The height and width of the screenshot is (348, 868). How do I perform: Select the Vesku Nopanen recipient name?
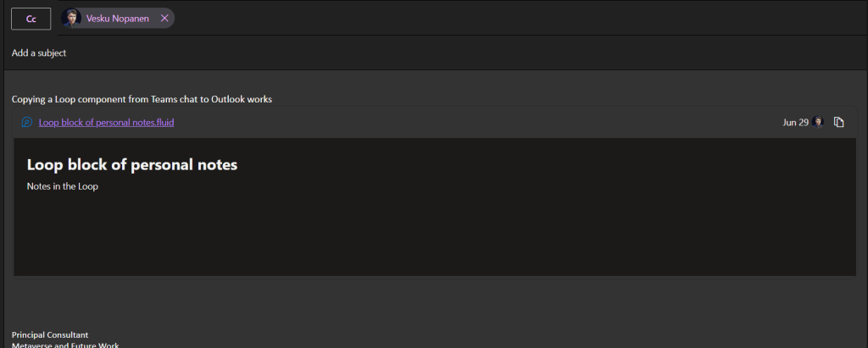[120, 18]
